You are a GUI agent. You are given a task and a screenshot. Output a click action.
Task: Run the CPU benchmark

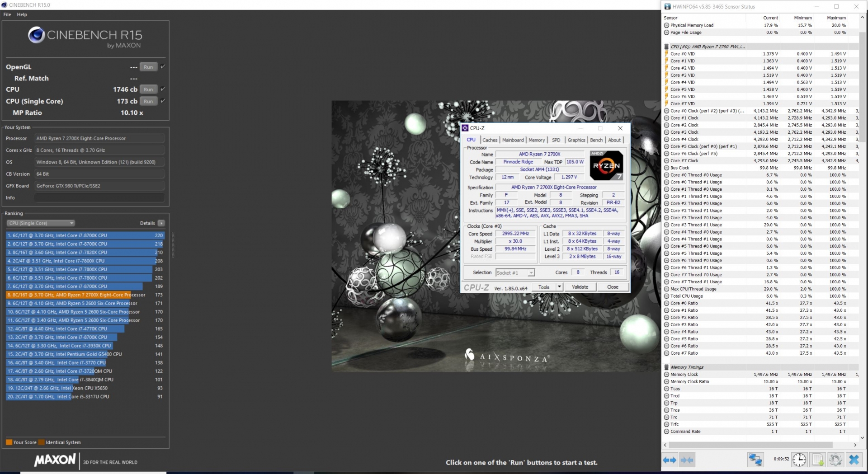148,89
